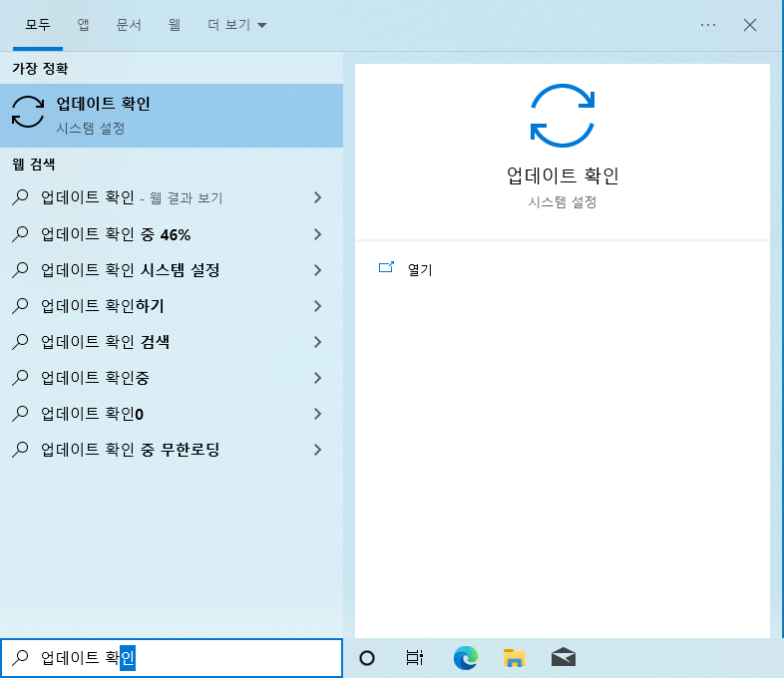Expand arrow for 업데이트 확인 중 46%
The height and width of the screenshot is (678, 784).
pos(317,234)
